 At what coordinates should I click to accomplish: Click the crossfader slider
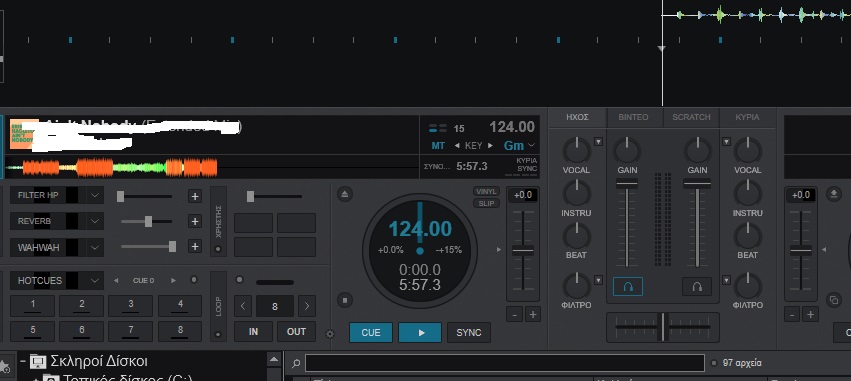click(663, 327)
